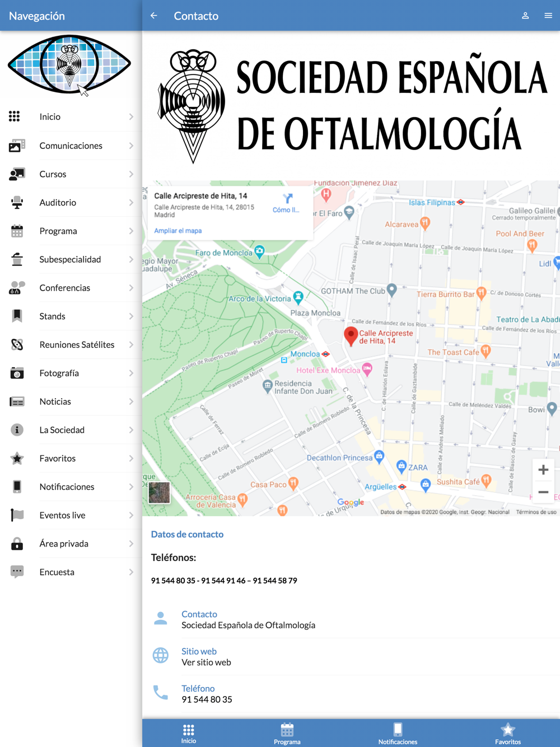Screen dimensions: 560x747
Task: Click the ZARA shopping map marker
Action: point(401,466)
